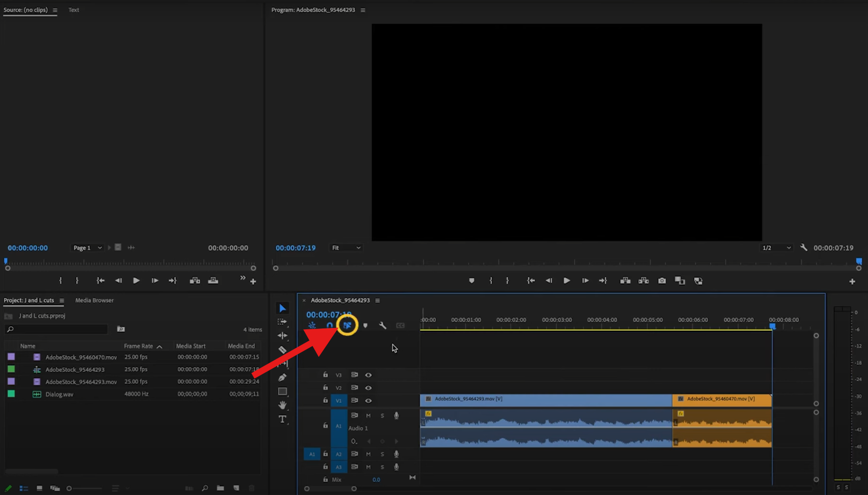Play the Program monitor sequence
This screenshot has height=495, width=868.
566,281
